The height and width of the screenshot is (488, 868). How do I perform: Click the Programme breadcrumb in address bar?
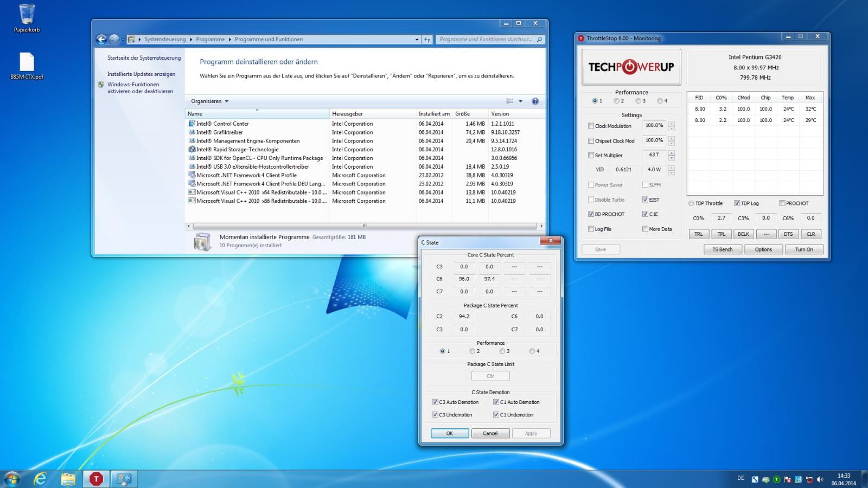pos(210,40)
